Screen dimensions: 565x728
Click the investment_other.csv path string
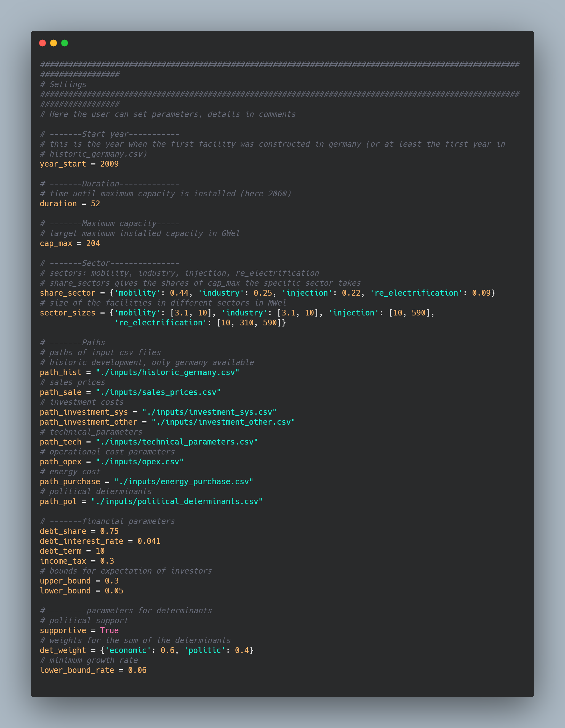point(223,422)
